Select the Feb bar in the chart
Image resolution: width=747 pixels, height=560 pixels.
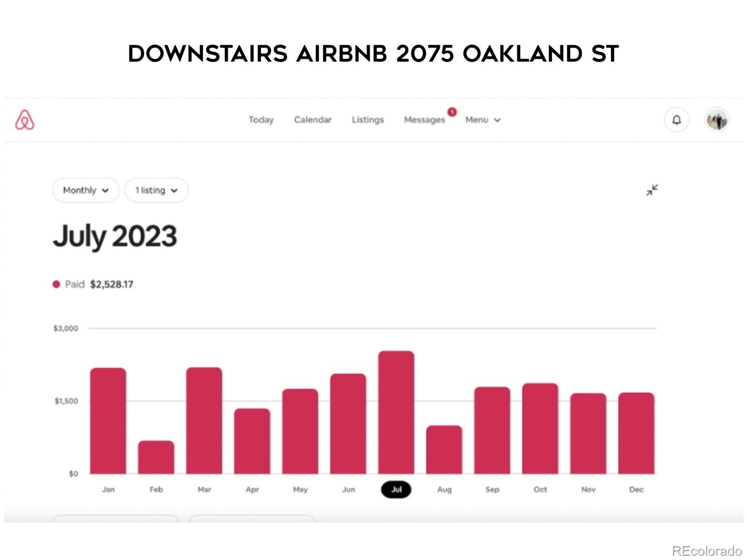click(x=156, y=457)
